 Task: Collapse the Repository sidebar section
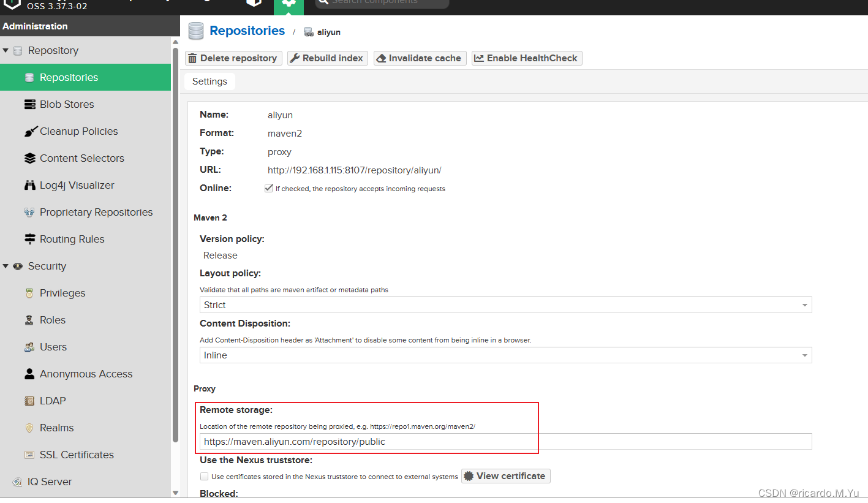(x=7, y=50)
